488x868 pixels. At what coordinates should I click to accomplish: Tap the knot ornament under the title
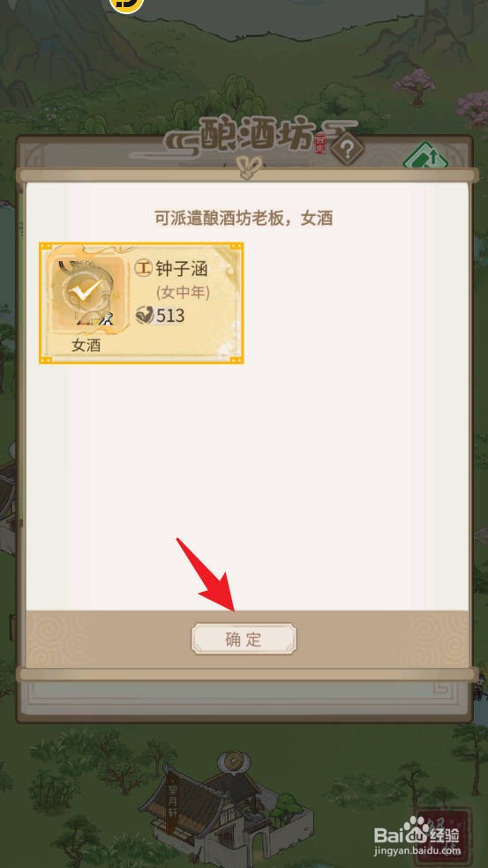coord(247,168)
